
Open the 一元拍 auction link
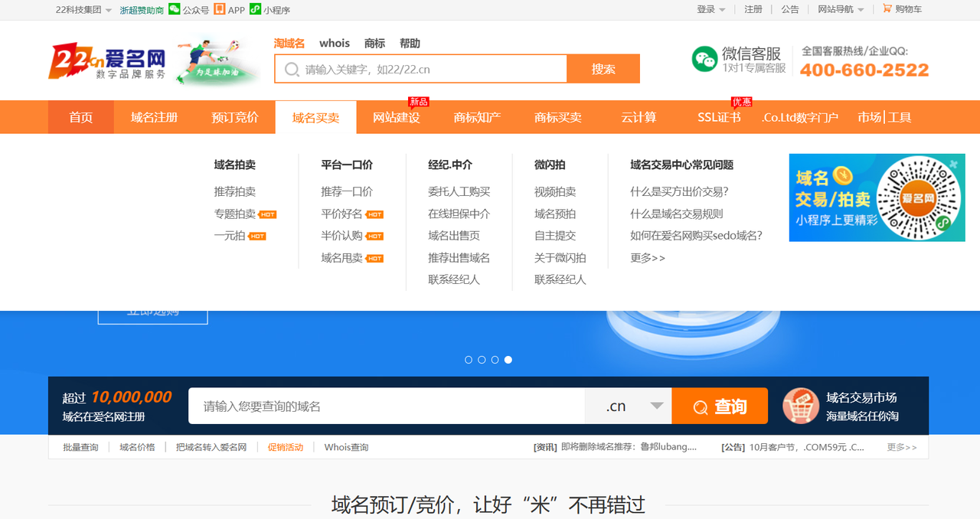tap(230, 236)
